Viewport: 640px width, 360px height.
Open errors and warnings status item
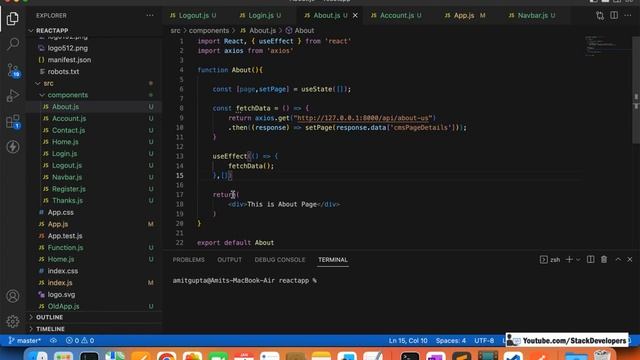click(80, 340)
